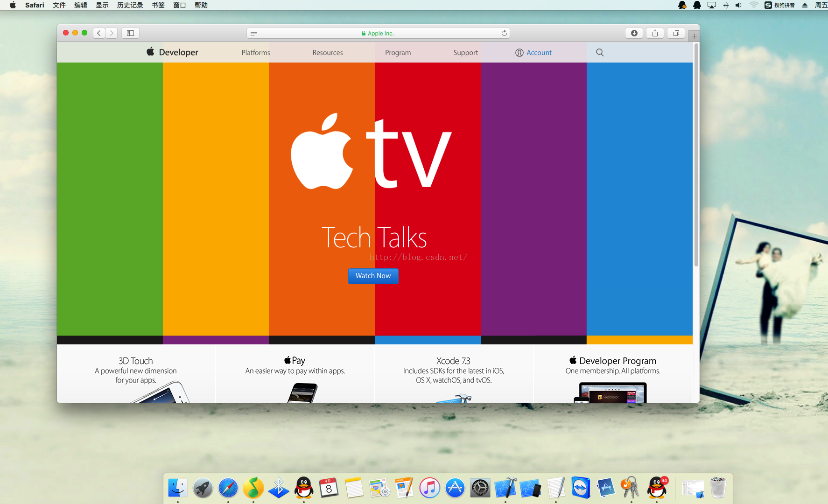Open Reader view icon in address bar
828x504 pixels.
[254, 33]
